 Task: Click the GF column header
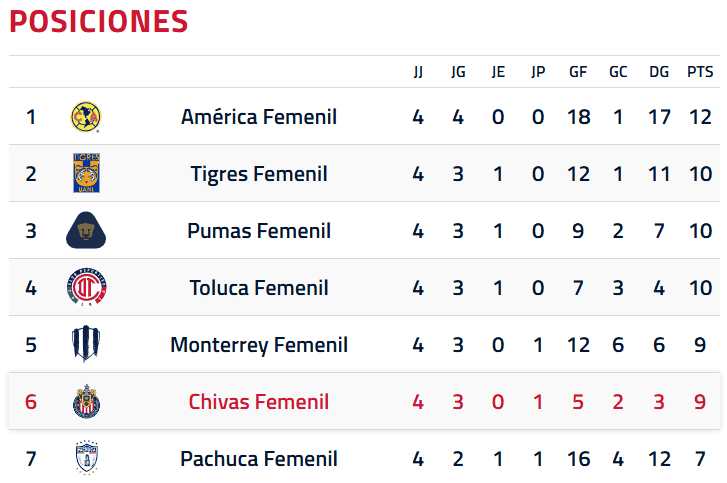578,72
